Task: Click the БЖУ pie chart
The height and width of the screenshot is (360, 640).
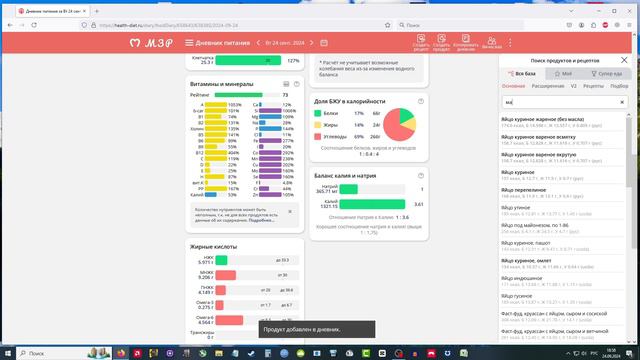Action: coord(400,124)
